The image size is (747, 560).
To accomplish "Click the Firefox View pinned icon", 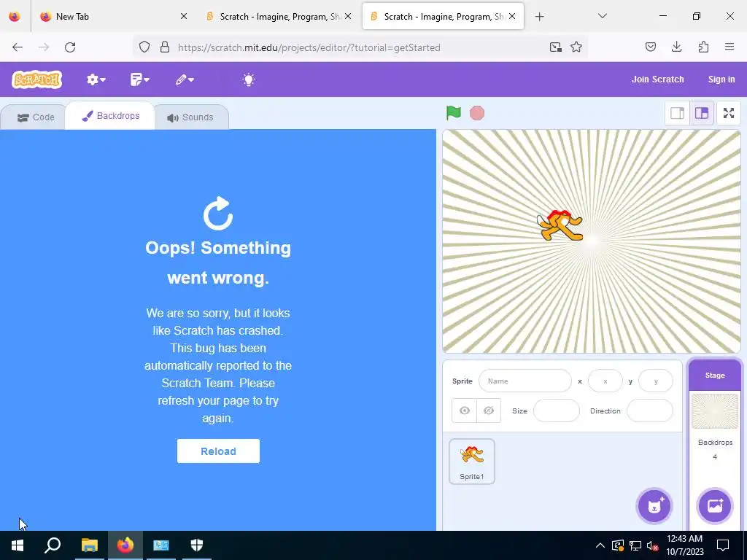I will pos(15,17).
